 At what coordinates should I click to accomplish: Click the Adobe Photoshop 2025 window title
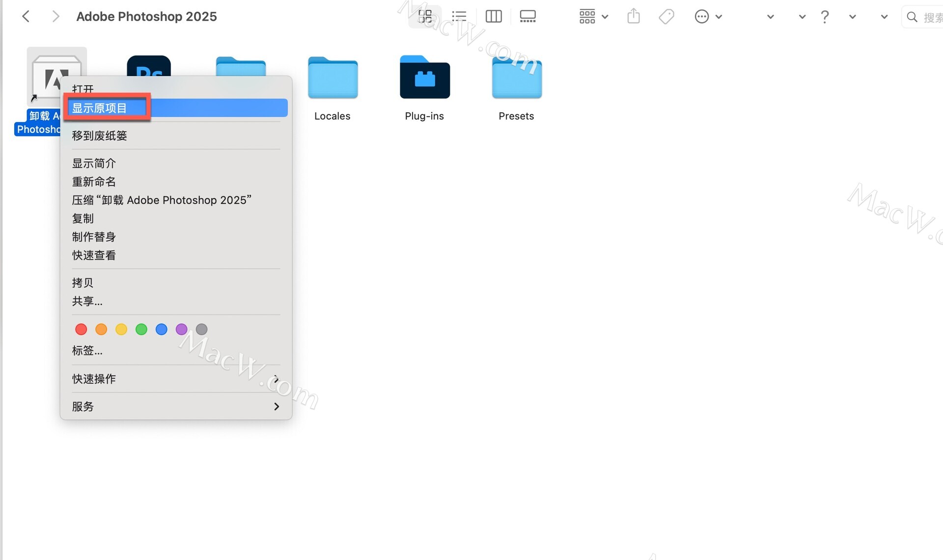click(146, 16)
